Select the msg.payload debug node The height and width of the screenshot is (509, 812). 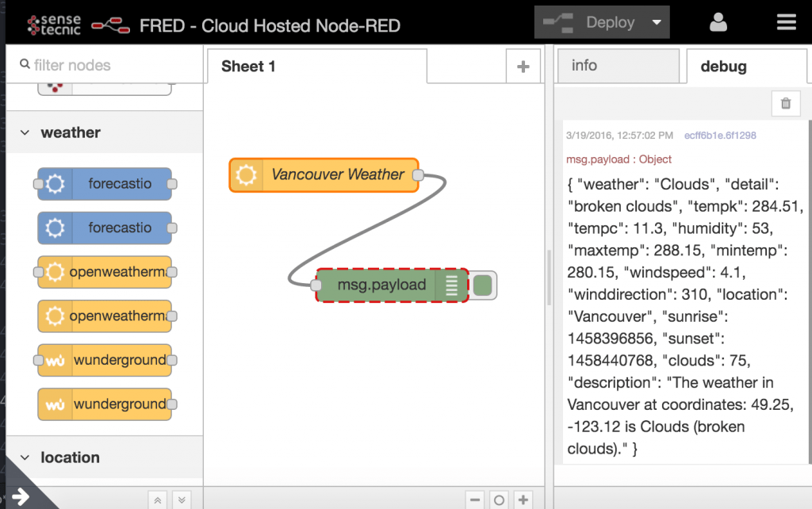[x=392, y=285]
